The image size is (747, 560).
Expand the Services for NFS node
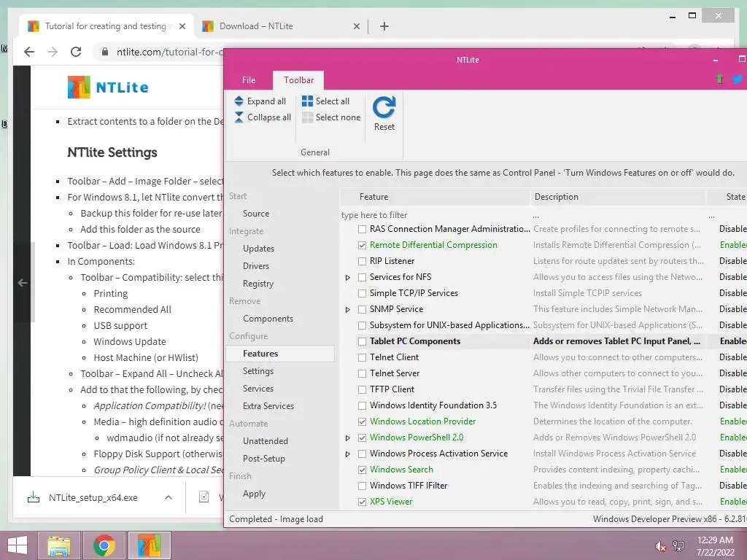[x=348, y=278]
